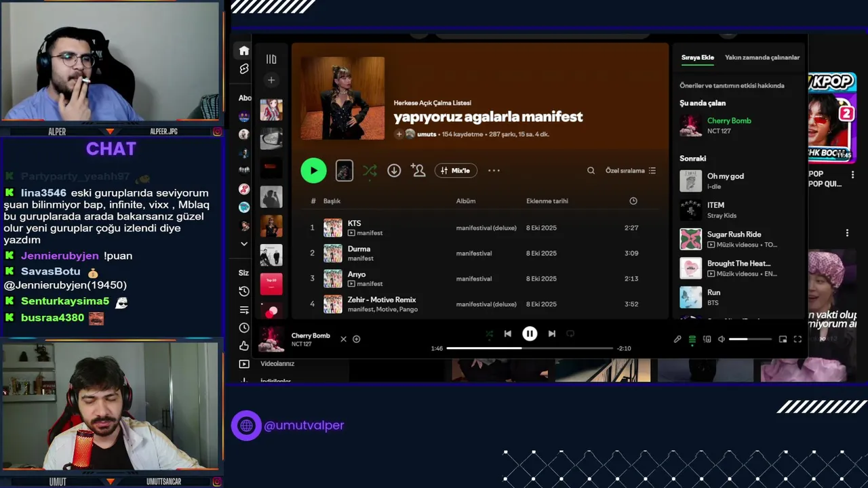Select the KTS track row
The width and height of the screenshot is (868, 488).
480,228
